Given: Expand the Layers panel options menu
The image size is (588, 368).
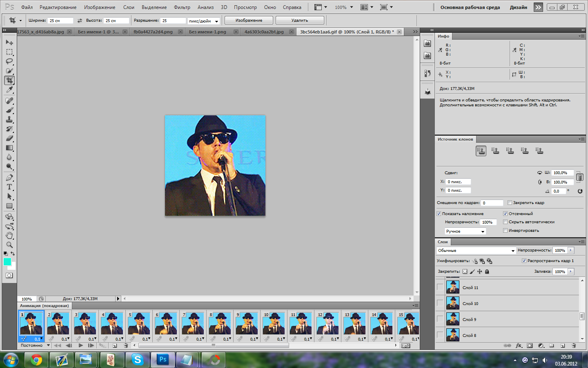Looking at the screenshot, I should click(x=581, y=242).
